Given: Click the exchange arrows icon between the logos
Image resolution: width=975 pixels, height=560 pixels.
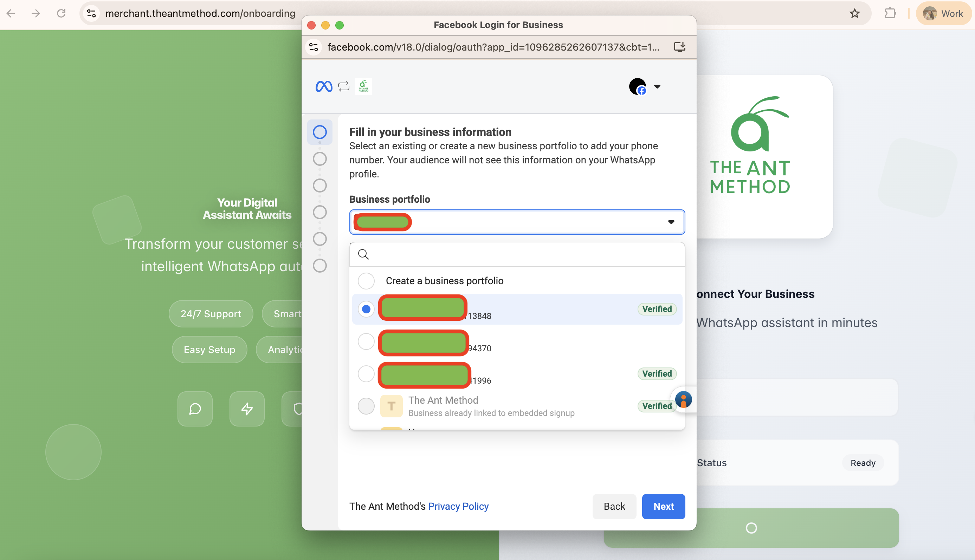Looking at the screenshot, I should click(343, 86).
